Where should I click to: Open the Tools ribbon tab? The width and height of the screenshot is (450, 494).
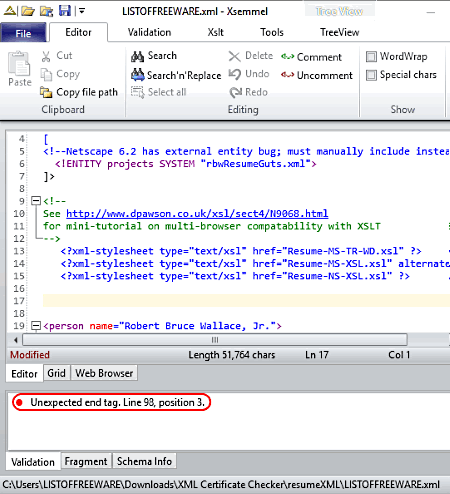point(272,32)
